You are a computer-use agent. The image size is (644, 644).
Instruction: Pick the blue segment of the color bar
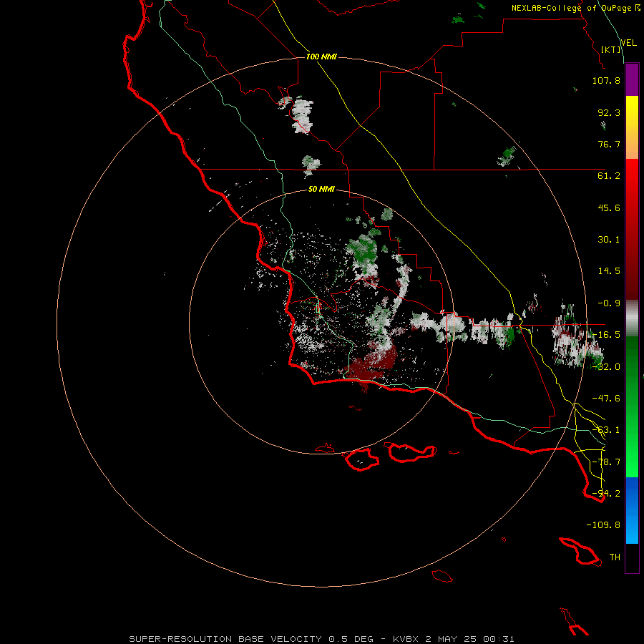632,510
